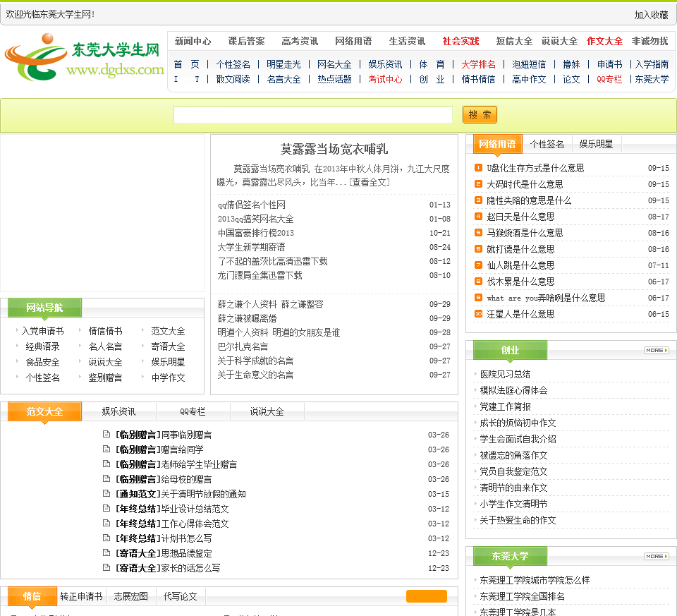
Task: Click orange button beside 代写论文 tabs
Action: (x=426, y=596)
